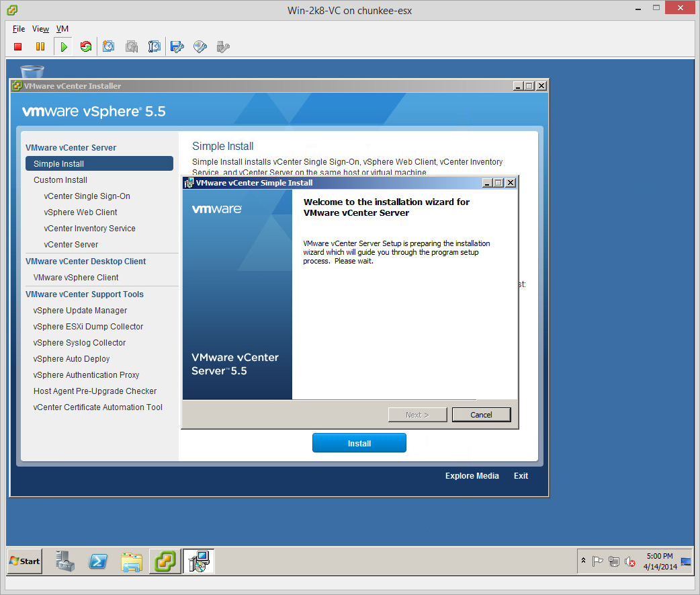Image resolution: width=700 pixels, height=595 pixels.
Task: Click the reset VM toolbar icon
Action: click(x=85, y=46)
